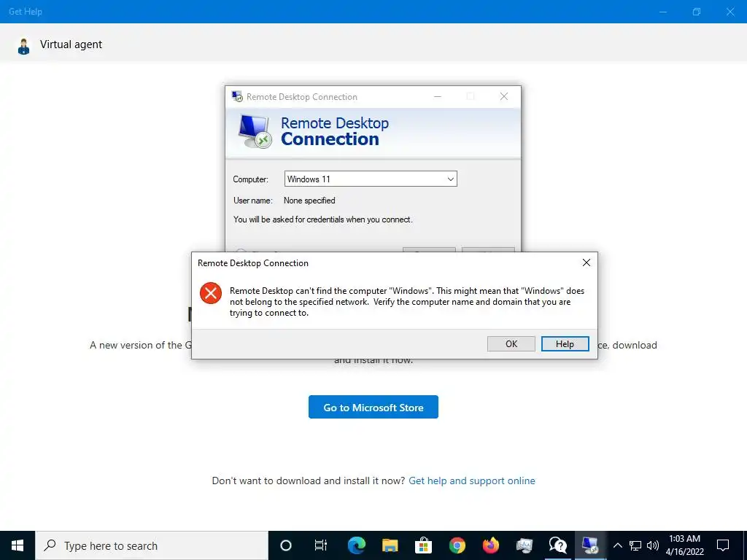
Task: Click the 'None specified' user name text
Action: coord(309,201)
